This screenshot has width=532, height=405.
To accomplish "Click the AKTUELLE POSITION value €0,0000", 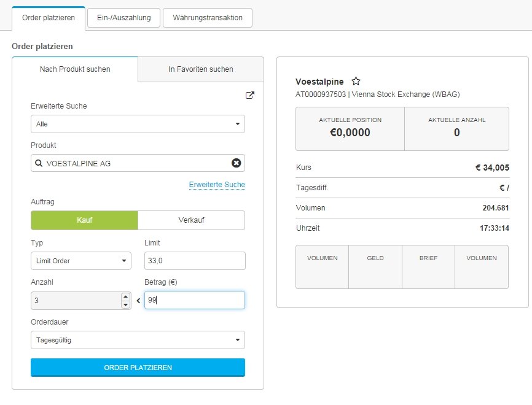I will 350,133.
